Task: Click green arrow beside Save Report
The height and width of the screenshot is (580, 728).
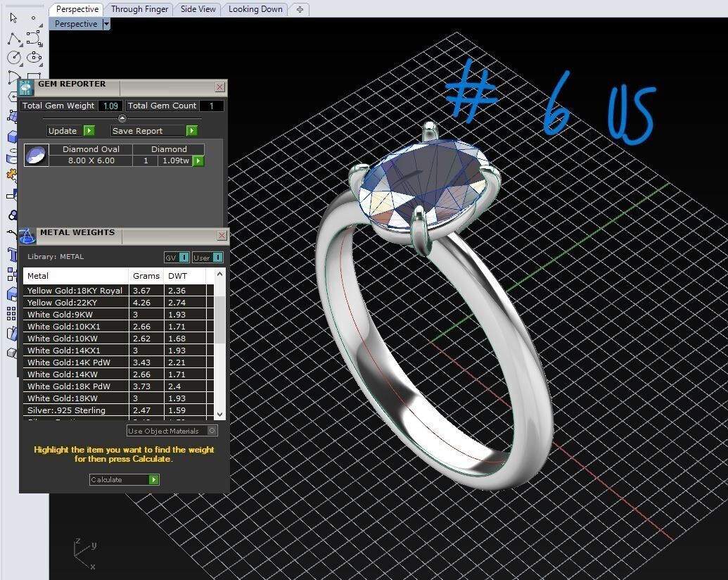Action: point(192,131)
